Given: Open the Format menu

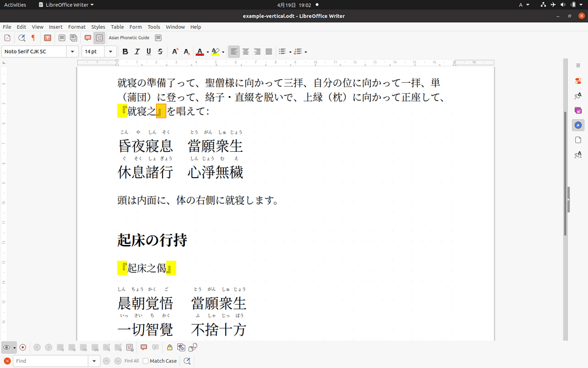Looking at the screenshot, I should [76, 26].
